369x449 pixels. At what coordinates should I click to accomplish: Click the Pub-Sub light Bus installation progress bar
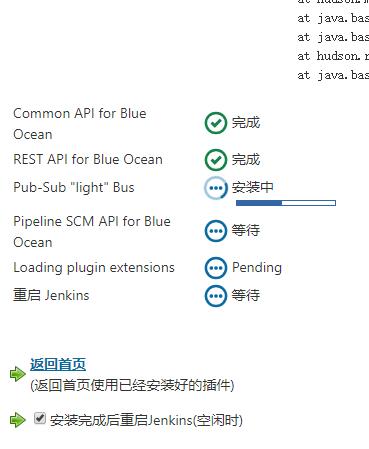click(x=286, y=203)
